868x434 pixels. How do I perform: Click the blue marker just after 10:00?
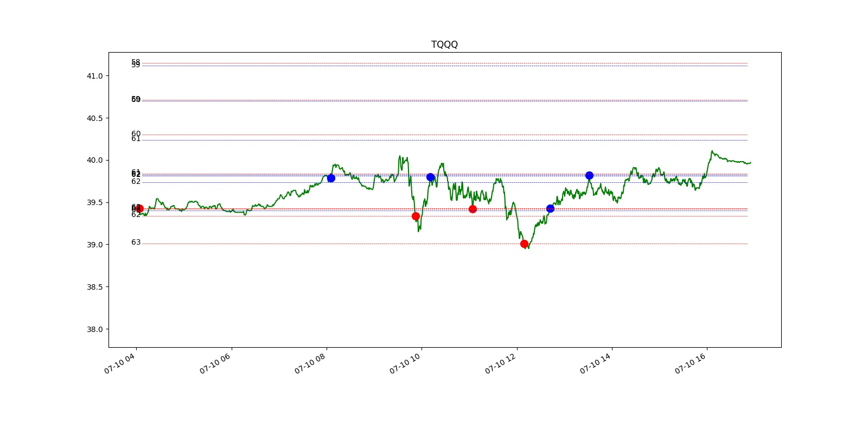(x=430, y=177)
